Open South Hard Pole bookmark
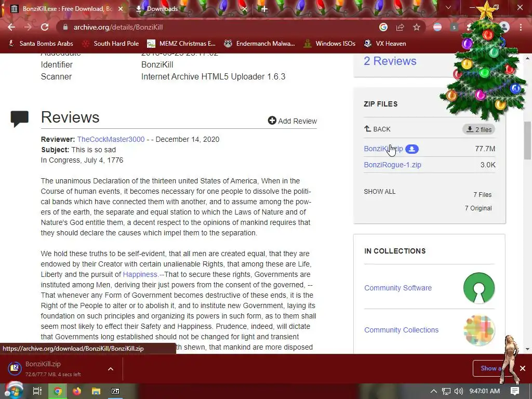The width and height of the screenshot is (532, 399). click(111, 44)
